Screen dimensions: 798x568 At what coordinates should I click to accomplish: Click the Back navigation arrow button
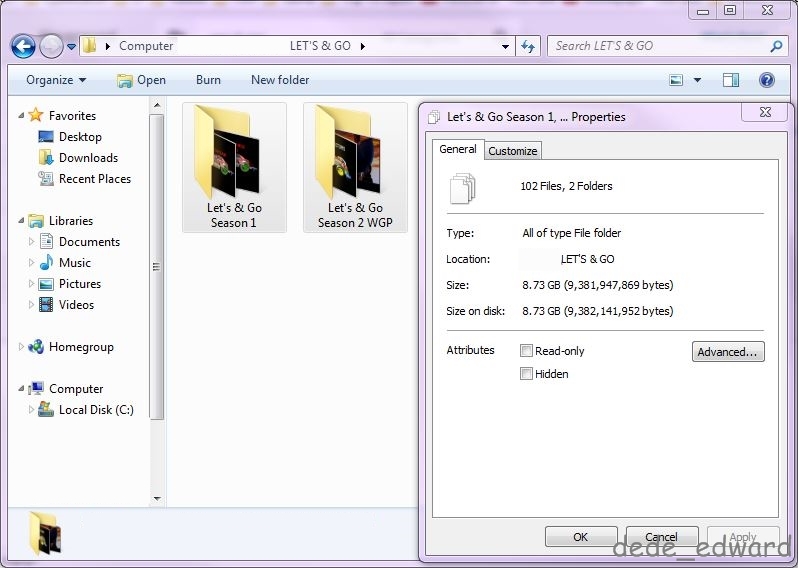point(24,46)
